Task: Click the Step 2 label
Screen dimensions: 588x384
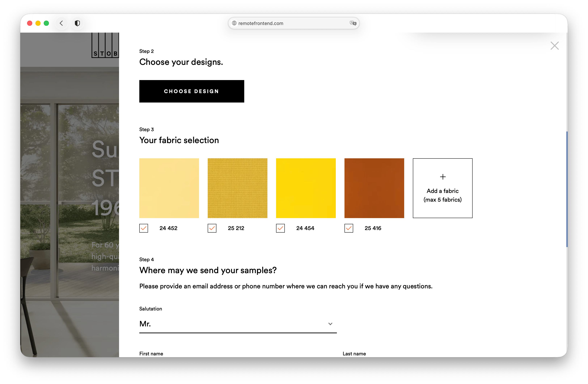Action: pos(147,51)
